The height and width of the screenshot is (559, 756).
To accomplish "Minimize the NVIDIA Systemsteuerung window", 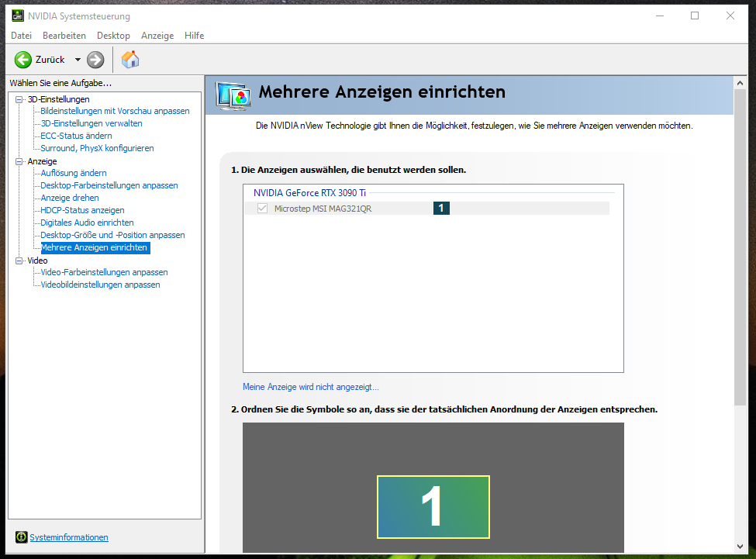I will (660, 16).
